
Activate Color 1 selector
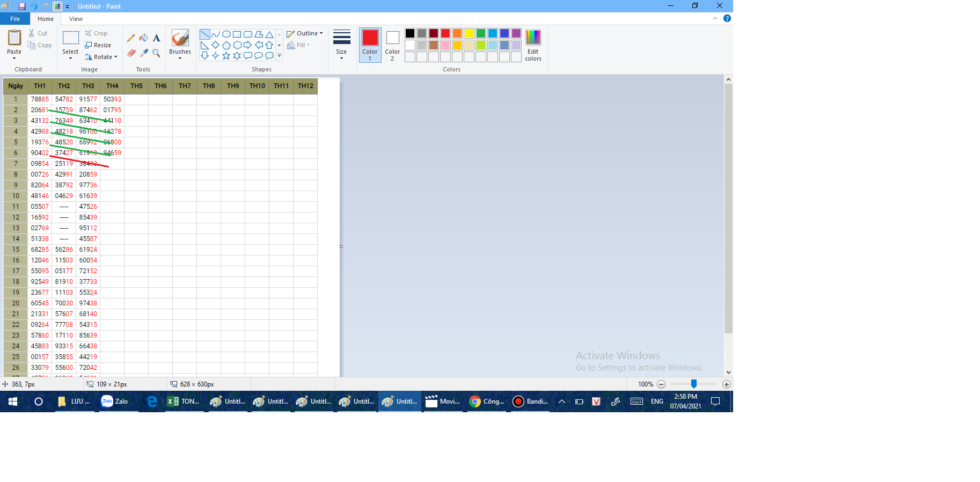(x=370, y=45)
